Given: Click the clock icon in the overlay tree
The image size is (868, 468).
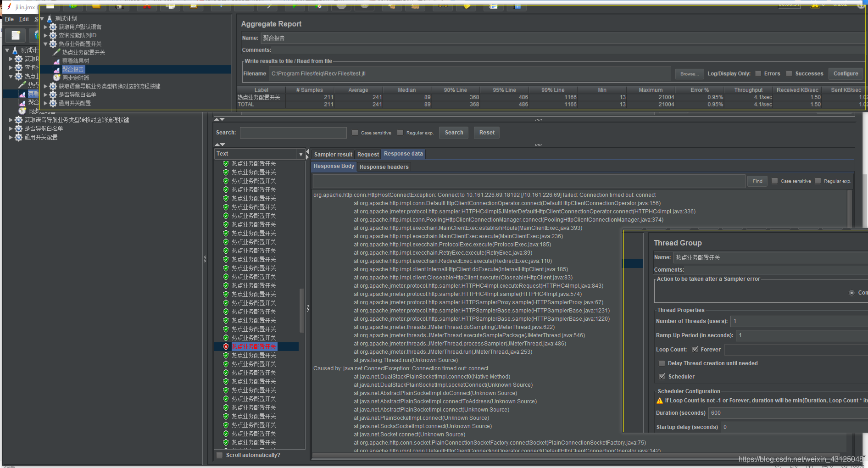Looking at the screenshot, I should pos(57,78).
